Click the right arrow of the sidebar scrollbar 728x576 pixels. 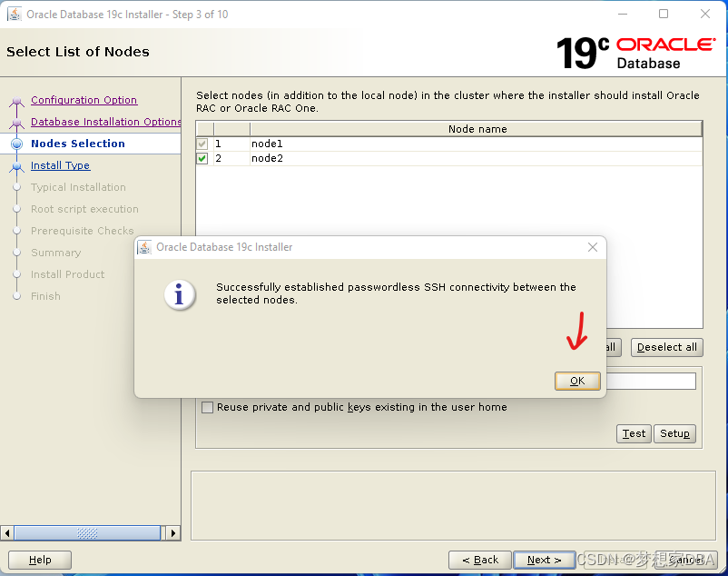[x=173, y=532]
